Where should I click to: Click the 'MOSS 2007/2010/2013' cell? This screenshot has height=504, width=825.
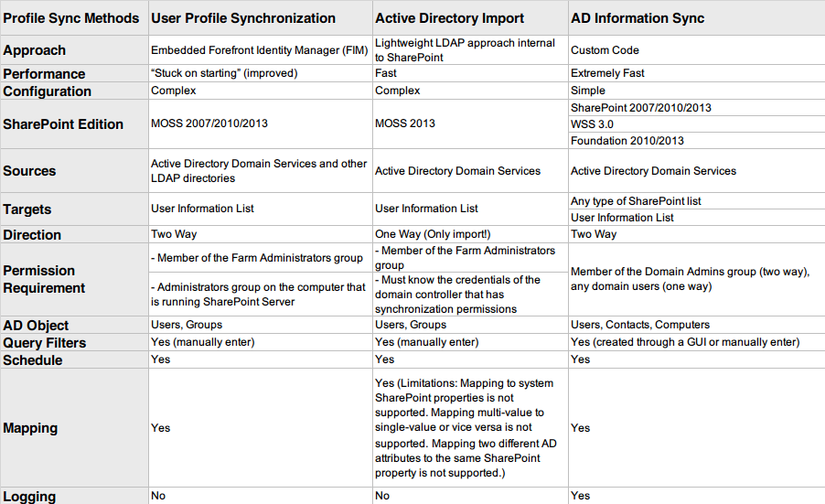tap(261, 124)
